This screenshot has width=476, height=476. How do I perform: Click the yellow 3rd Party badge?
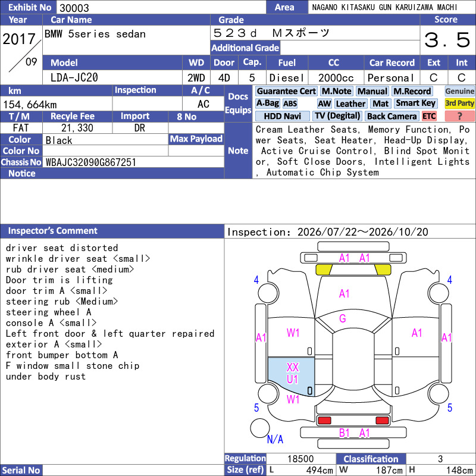[459, 104]
